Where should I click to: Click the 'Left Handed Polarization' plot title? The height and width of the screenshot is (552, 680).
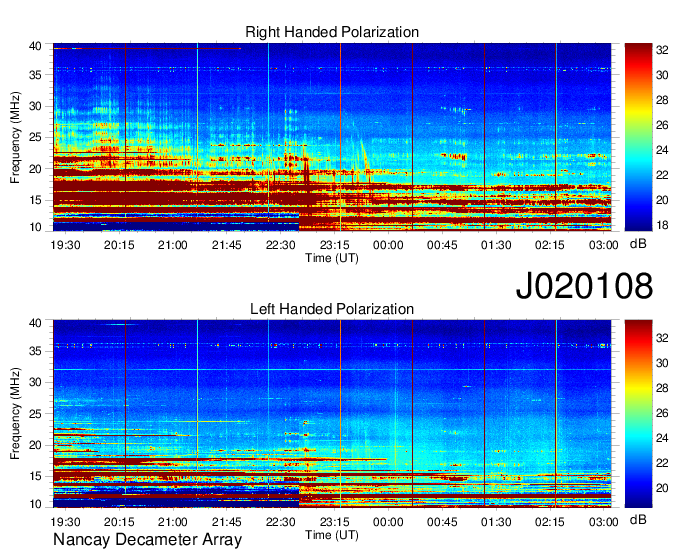[x=332, y=309]
